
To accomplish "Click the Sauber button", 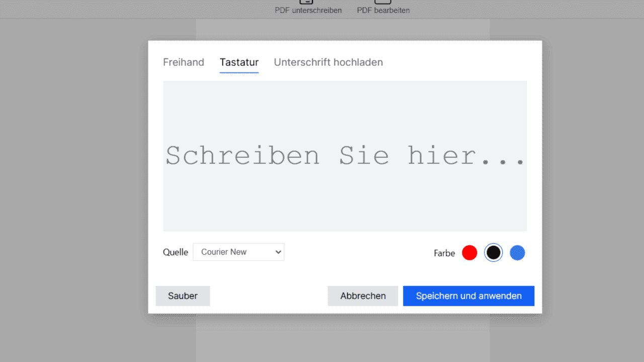I will (183, 296).
